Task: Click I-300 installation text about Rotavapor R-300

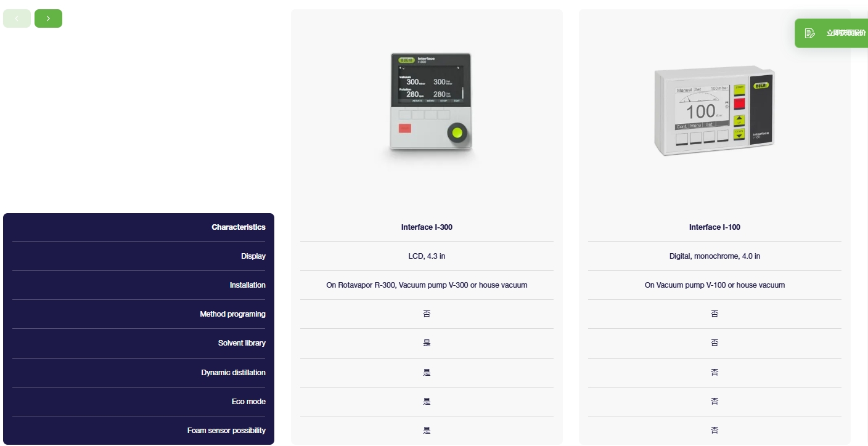Action: (427, 285)
